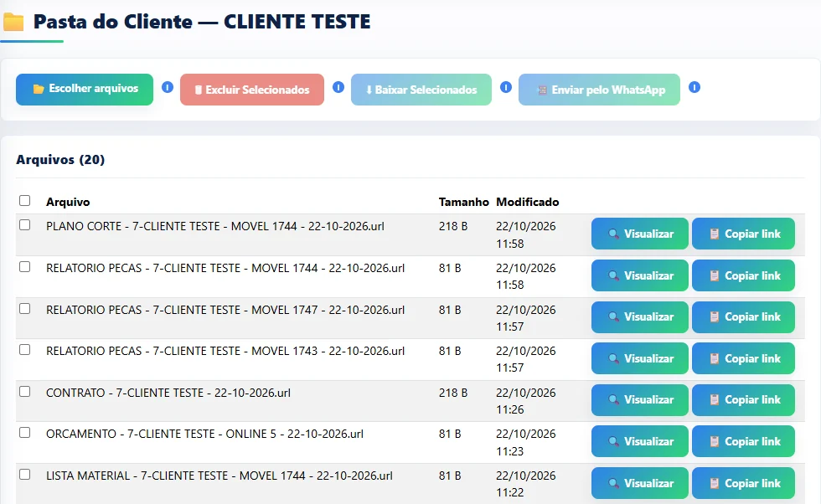Copy the link of the CONTRATO file
The image size is (821, 504).
744,400
